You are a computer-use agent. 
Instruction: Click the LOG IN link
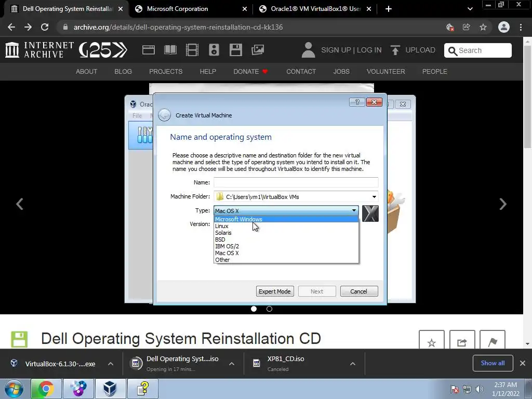pyautogui.click(x=369, y=50)
